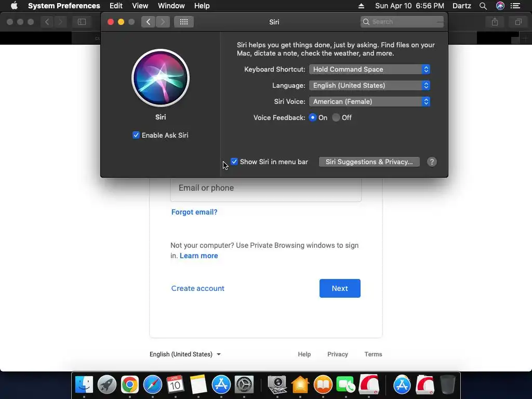Open Trash in the Dock

click(447, 384)
